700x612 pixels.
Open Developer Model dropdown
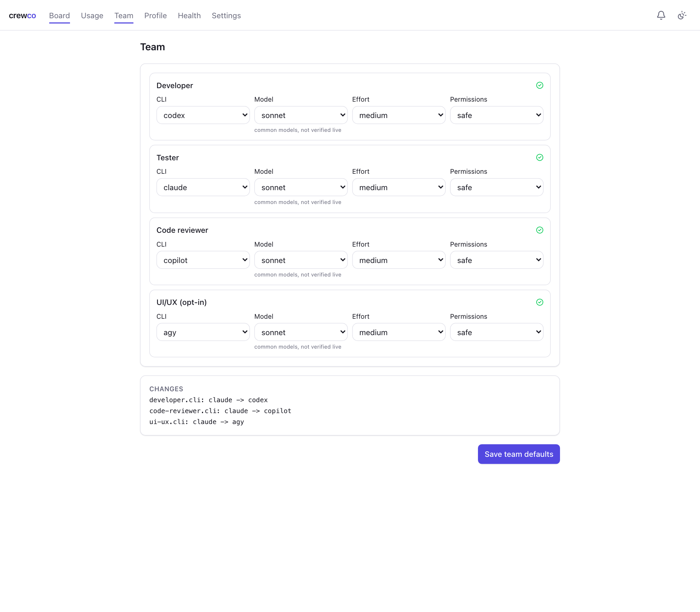301,115
